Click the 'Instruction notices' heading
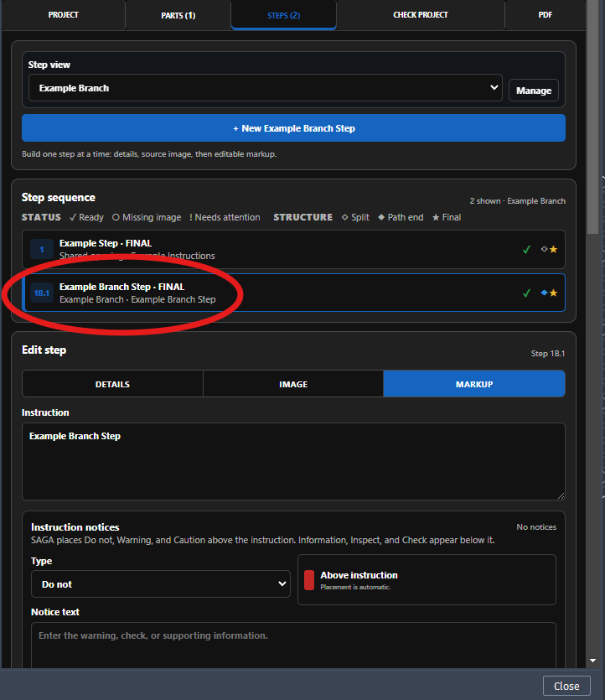 point(75,527)
